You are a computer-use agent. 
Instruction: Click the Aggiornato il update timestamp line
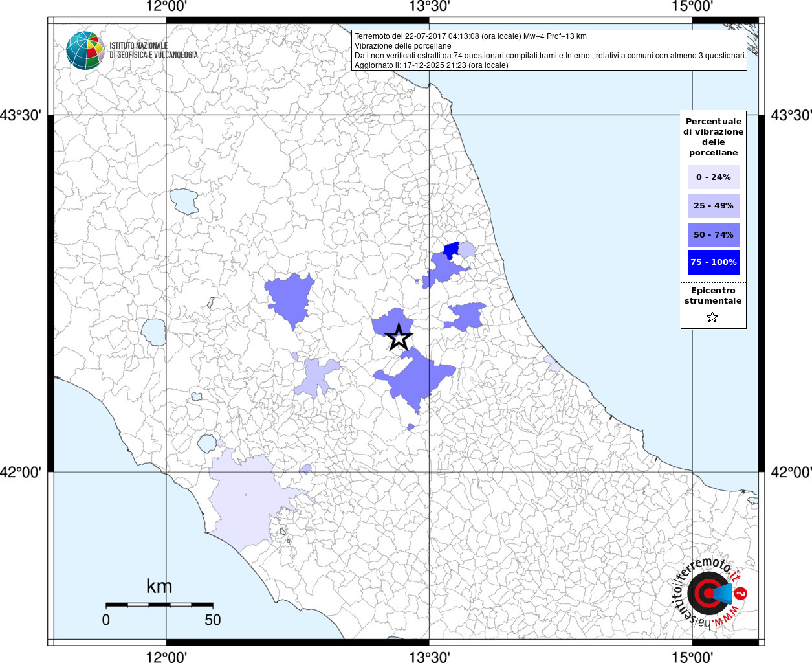pos(431,65)
